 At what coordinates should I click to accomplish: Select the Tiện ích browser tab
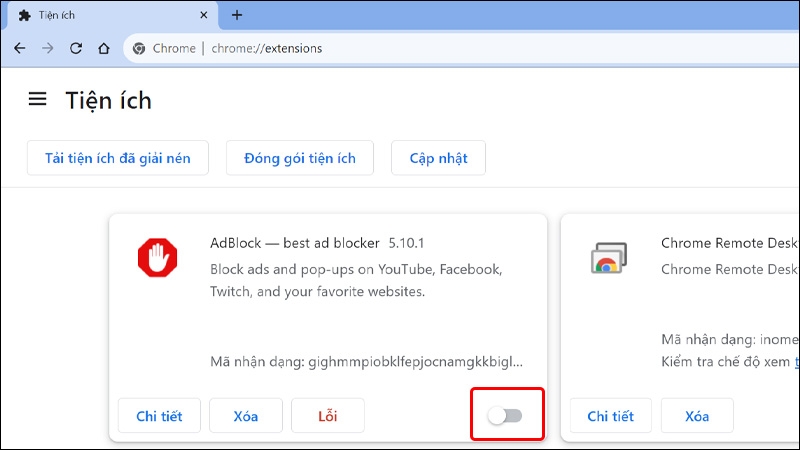coord(112,16)
